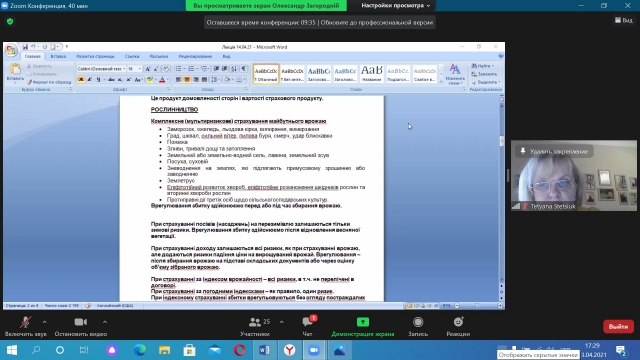Screen dimensions: 640x360
Task: Expand video options arrow next to camera
Action: [105, 322]
